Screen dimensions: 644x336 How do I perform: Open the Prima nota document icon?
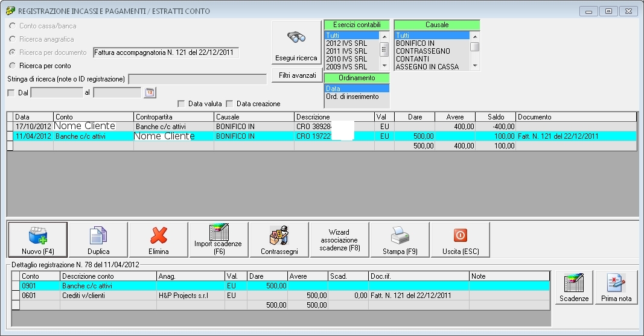click(616, 284)
